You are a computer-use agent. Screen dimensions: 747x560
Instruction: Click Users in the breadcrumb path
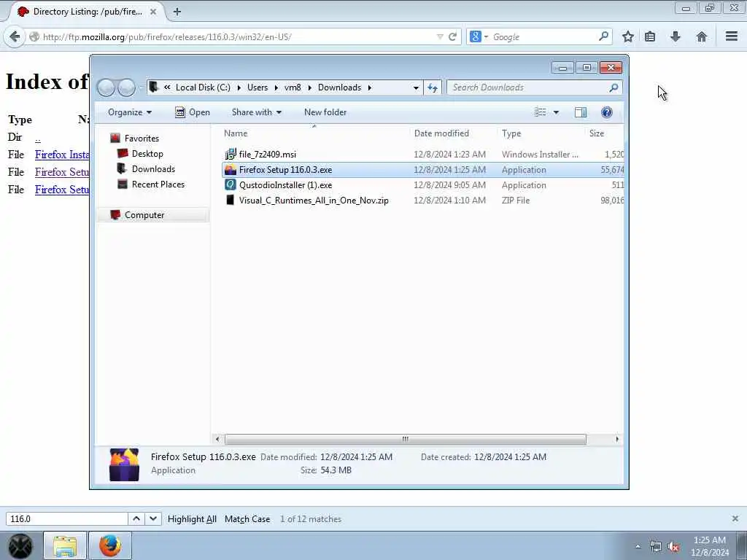258,87
